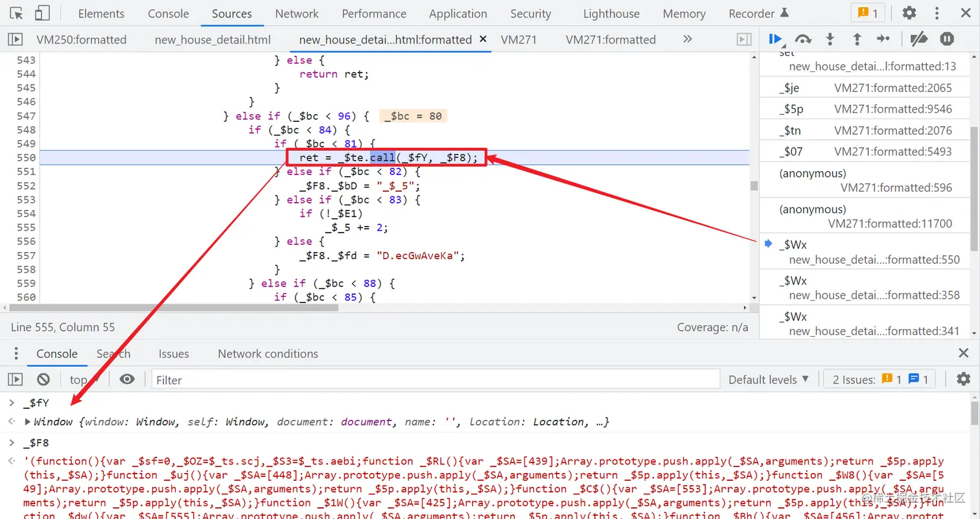Viewport: 980px width, 519px height.
Task: Select _$Wx frame at formatted:358
Action: [865, 288]
